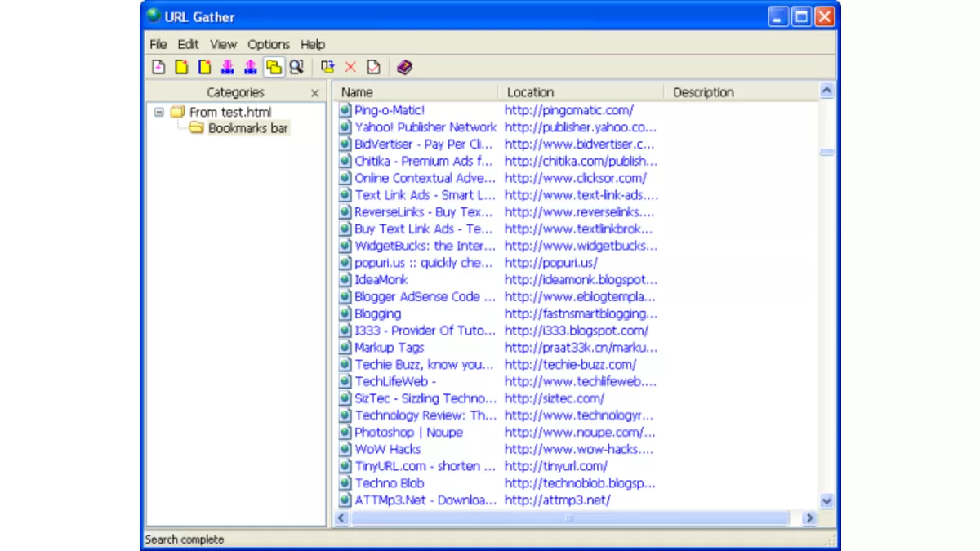Screen dimensions: 980x551
Task: Select the Blogging entry
Action: coord(377,313)
